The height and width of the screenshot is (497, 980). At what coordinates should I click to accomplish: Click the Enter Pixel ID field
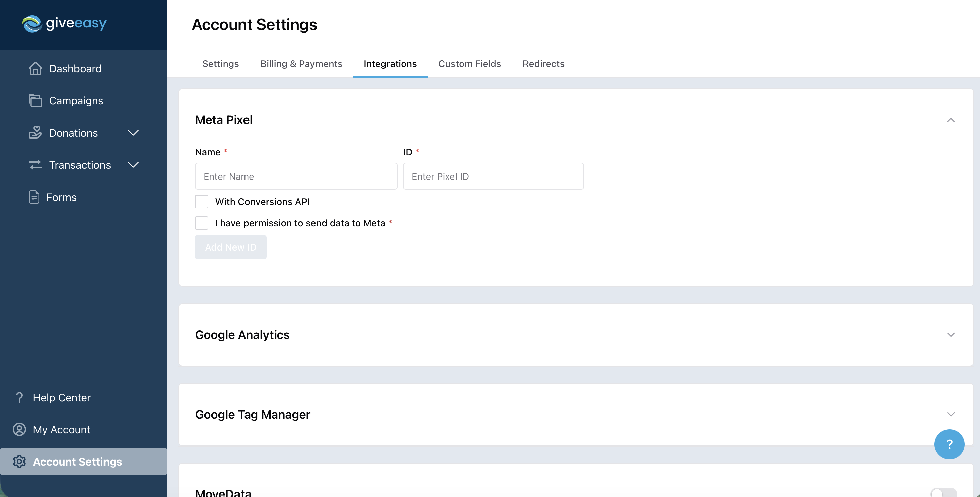coord(493,176)
